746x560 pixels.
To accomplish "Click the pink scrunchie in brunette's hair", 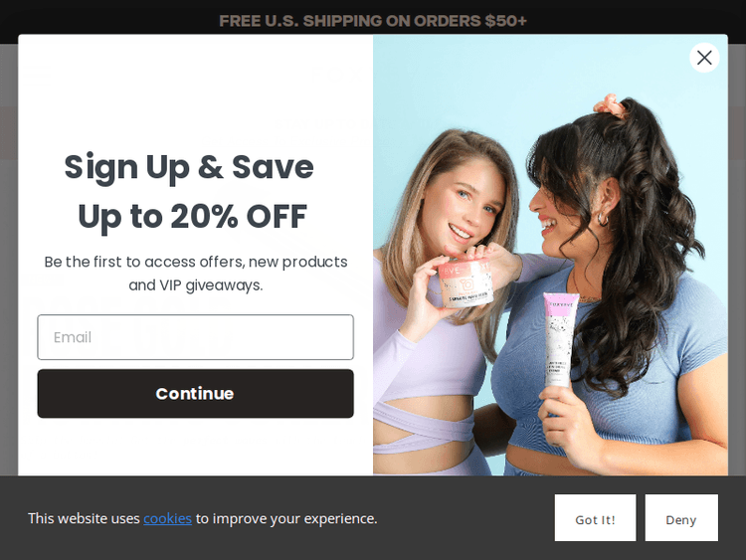I will (611, 105).
